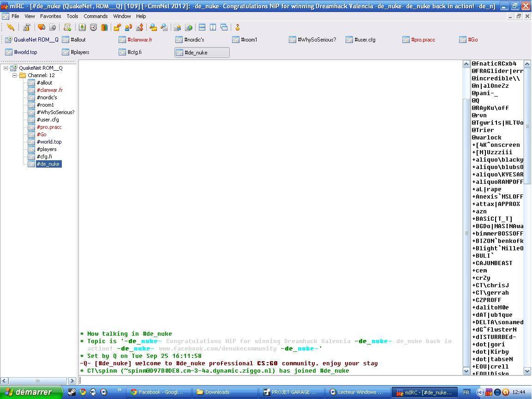Switch to #WhySoSerious? switchbar button

click(x=317, y=40)
